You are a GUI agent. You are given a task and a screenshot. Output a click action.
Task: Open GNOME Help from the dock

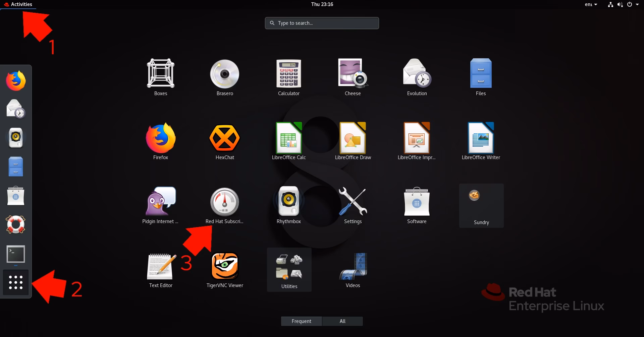click(15, 224)
